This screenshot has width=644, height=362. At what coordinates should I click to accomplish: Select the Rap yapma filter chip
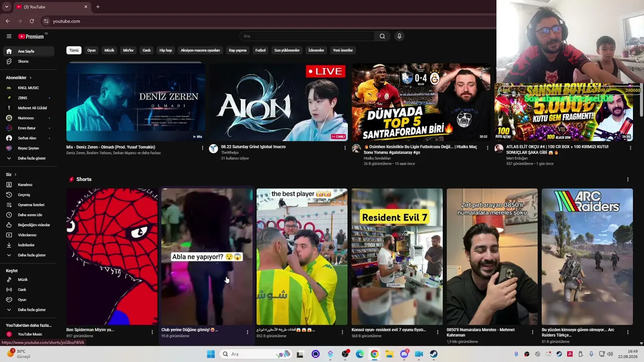click(237, 50)
